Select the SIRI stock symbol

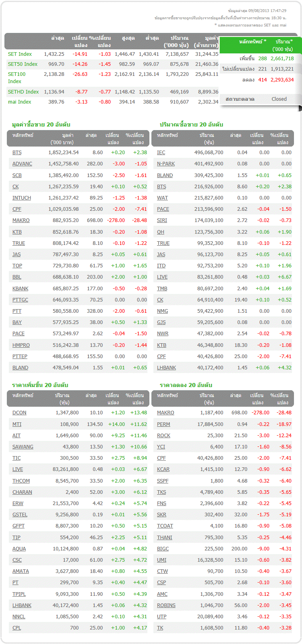[x=162, y=220]
